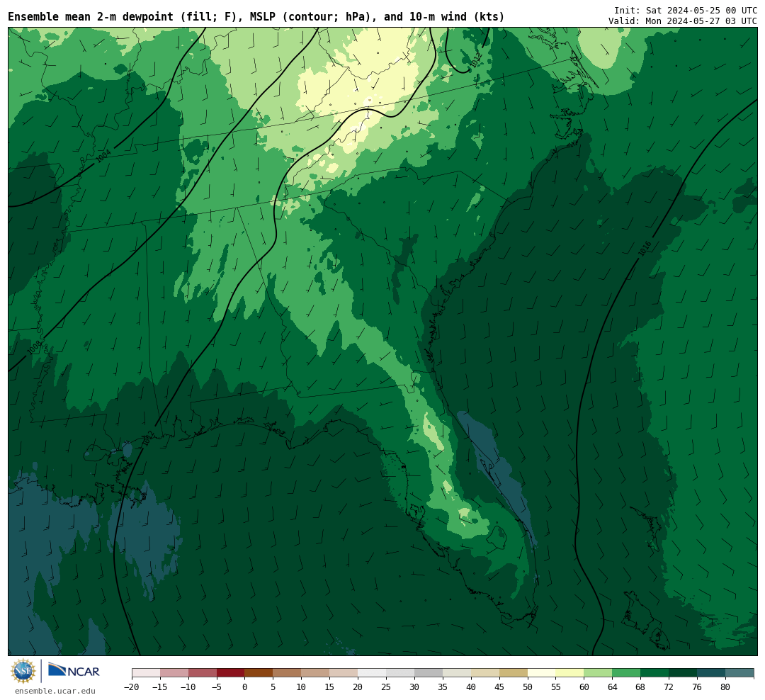The image size is (765, 700).
Task: Open the ensemble.ucar.edu link text
Action: pyautogui.click(x=55, y=691)
